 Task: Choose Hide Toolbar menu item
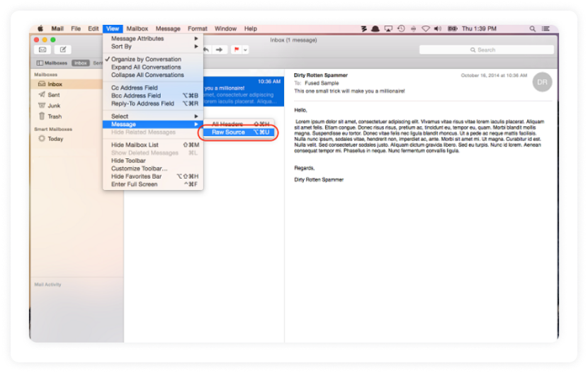[x=153, y=160]
